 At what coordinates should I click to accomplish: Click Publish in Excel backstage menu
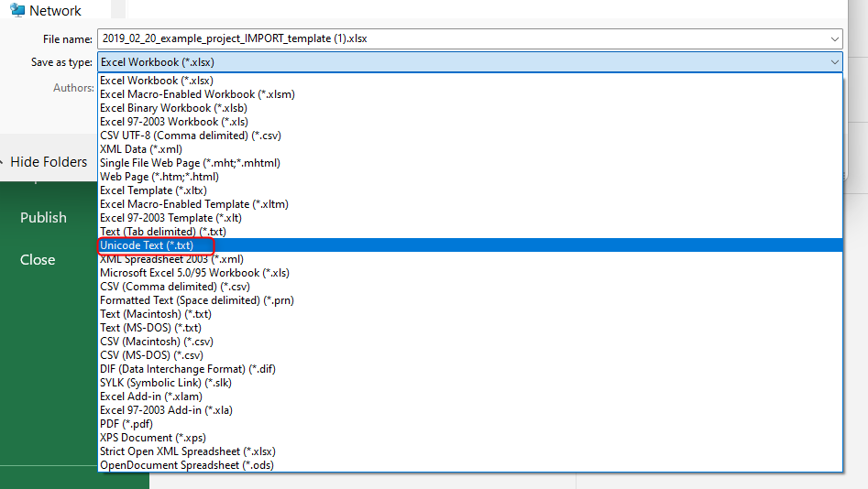pos(43,218)
